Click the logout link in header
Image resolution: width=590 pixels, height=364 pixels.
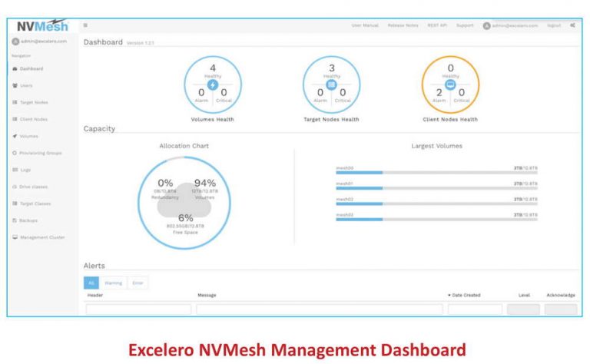pyautogui.click(x=553, y=25)
